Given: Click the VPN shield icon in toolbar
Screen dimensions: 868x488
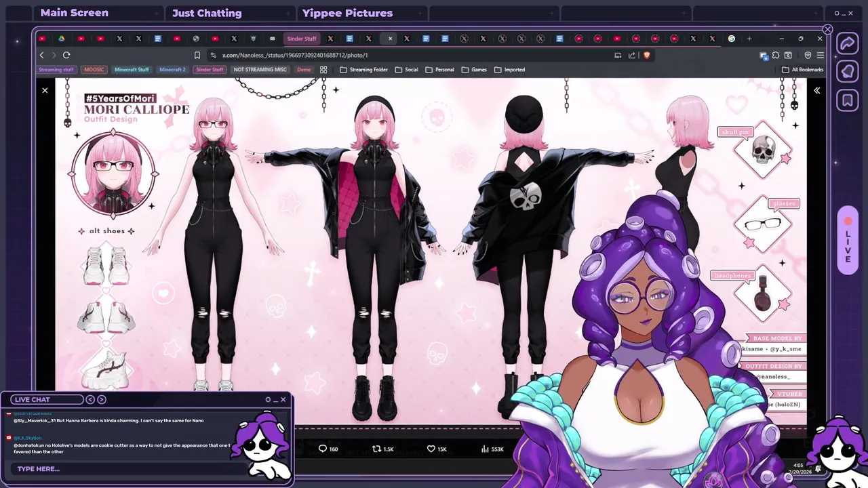Looking at the screenshot, I should click(x=808, y=56).
